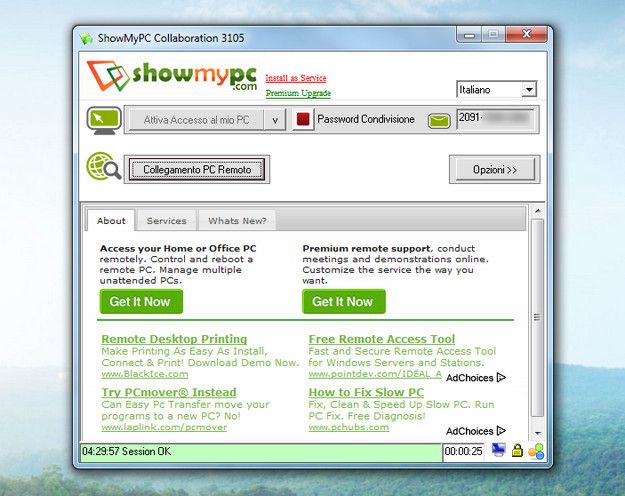This screenshot has height=496, width=625.
Task: Expand the Attiva Accesso dropdown arrow
Action: (x=275, y=120)
